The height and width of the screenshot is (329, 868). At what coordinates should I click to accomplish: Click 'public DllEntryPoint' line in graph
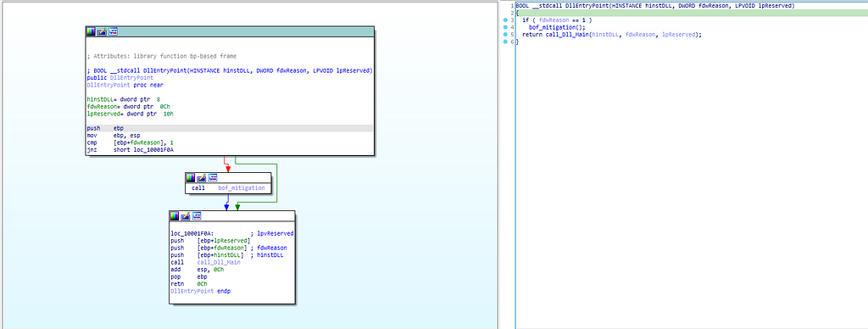(120, 78)
